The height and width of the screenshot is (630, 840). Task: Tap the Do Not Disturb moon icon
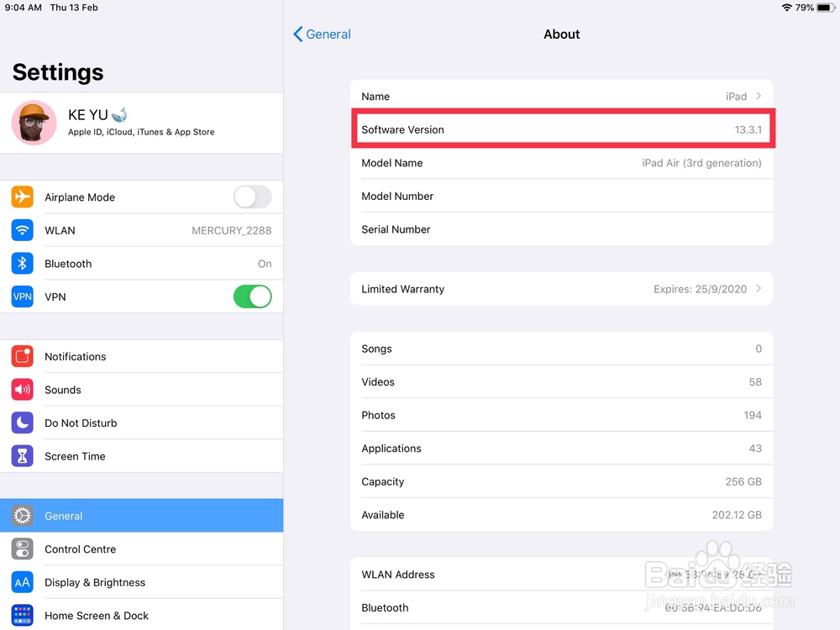(x=22, y=423)
